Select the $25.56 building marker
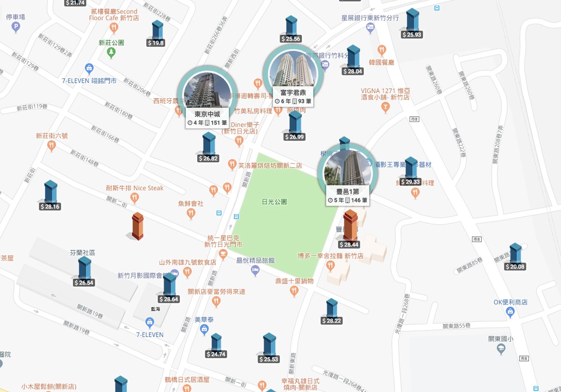The width and height of the screenshot is (561, 392). (x=291, y=29)
